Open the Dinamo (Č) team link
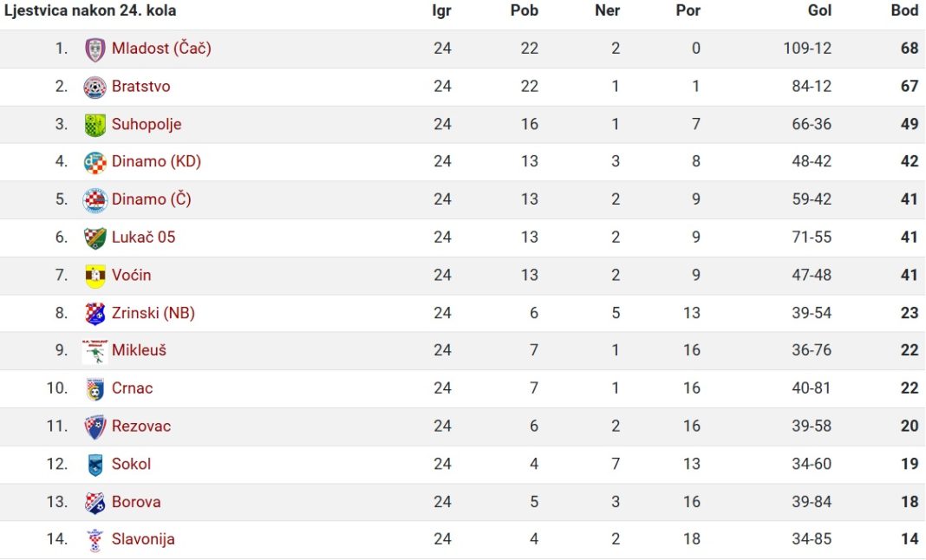 (x=151, y=199)
